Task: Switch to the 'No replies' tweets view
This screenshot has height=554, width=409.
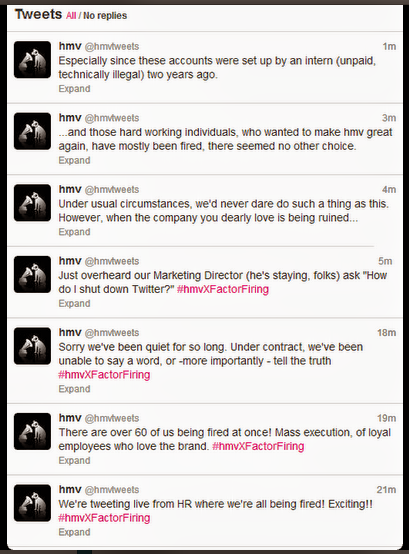Action: [x=105, y=16]
